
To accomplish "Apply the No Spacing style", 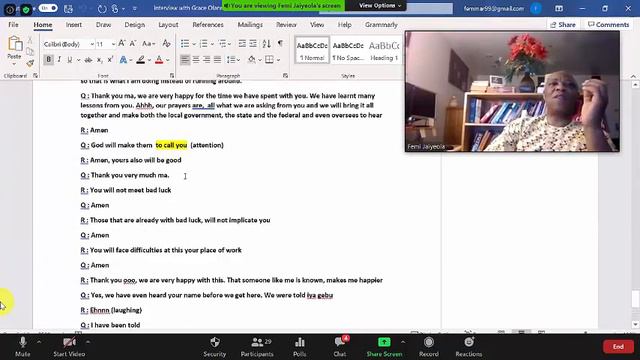I will click(x=348, y=51).
